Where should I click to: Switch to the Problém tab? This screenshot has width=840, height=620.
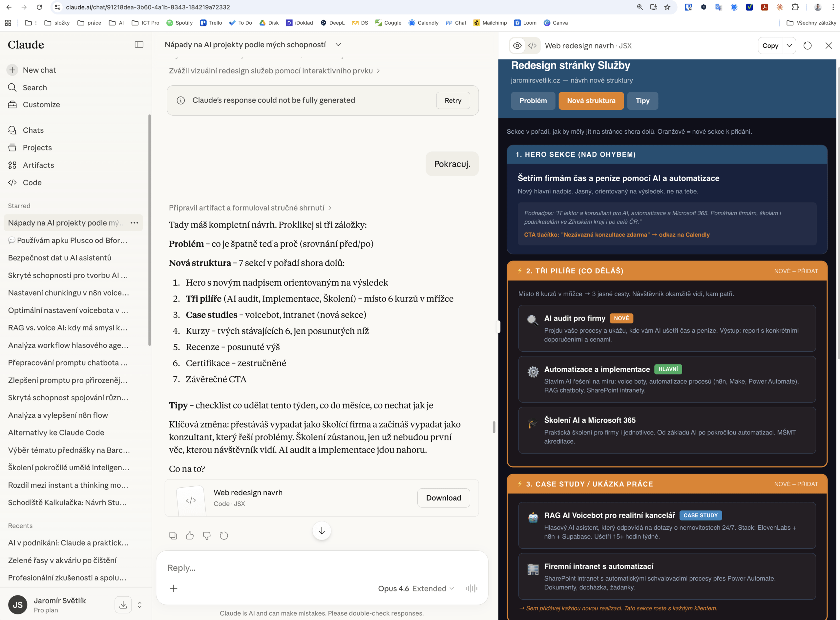coord(533,100)
